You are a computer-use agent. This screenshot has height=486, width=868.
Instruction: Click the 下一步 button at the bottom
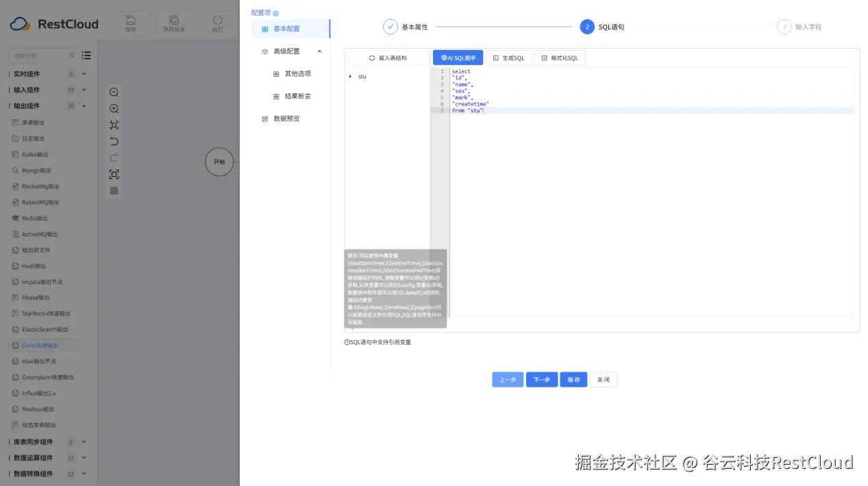[x=541, y=379]
